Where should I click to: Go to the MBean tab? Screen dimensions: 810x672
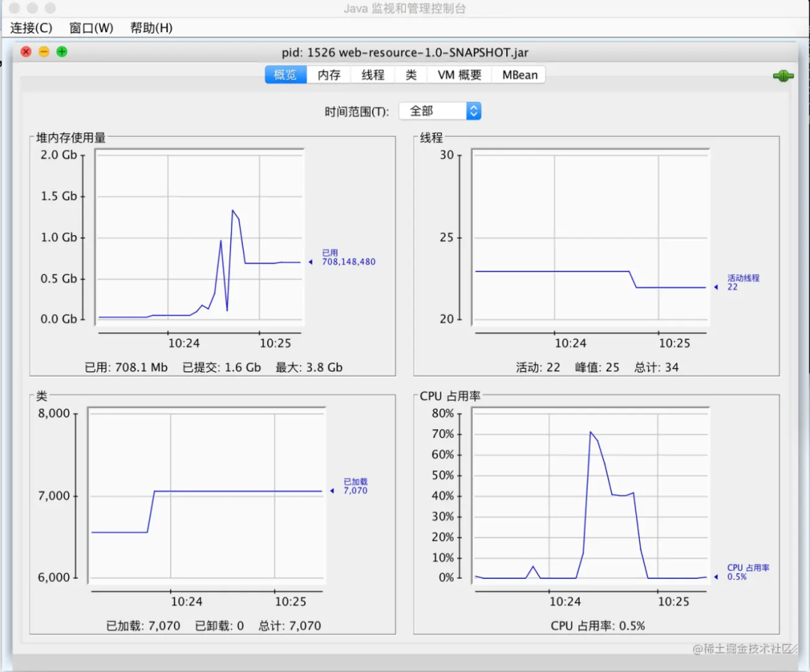tap(520, 75)
